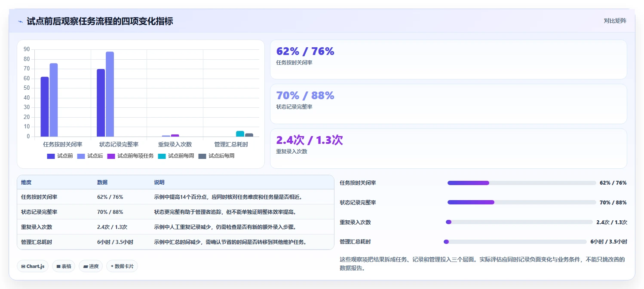The image size is (644, 289).
Task: Toggle the 试点后每周 legend item
Action: 216,156
